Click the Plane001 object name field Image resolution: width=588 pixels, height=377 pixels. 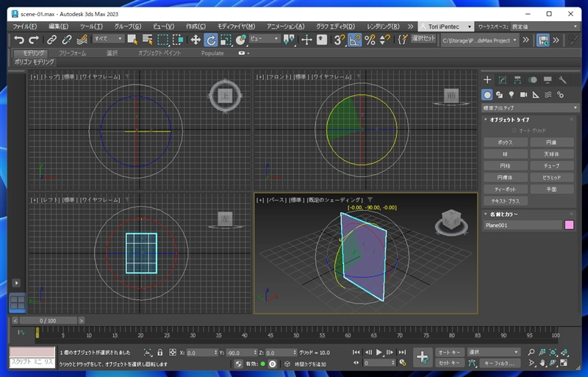tap(523, 225)
